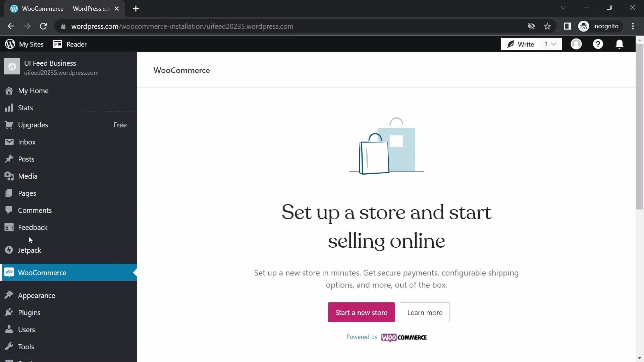Screen dimensions: 644x362
Task: Open Appearance settings icon
Action: point(9,295)
